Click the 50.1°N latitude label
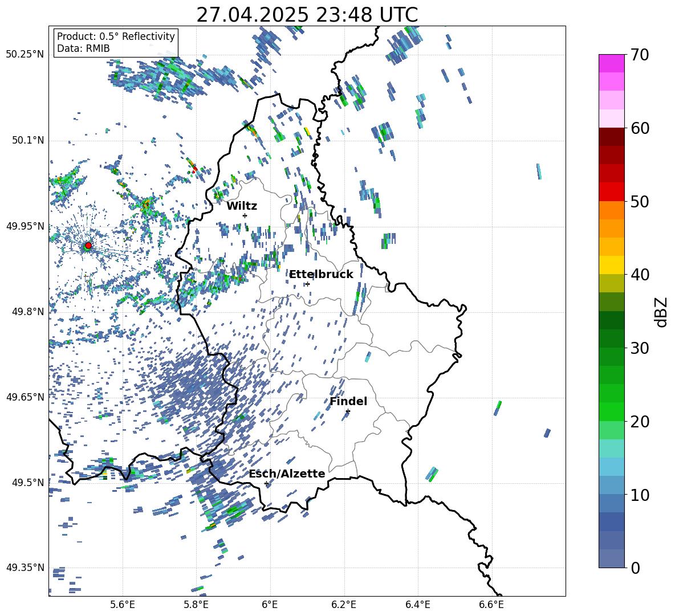675x616 pixels. click(x=27, y=140)
